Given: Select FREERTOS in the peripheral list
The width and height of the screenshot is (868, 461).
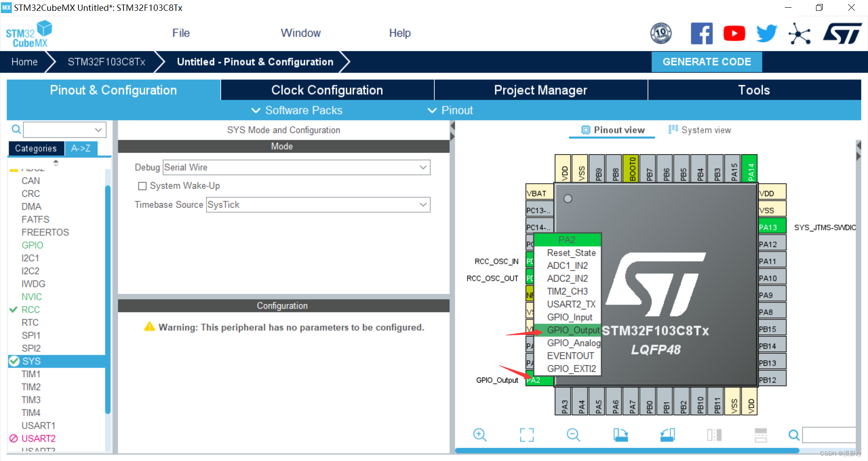Looking at the screenshot, I should (45, 232).
